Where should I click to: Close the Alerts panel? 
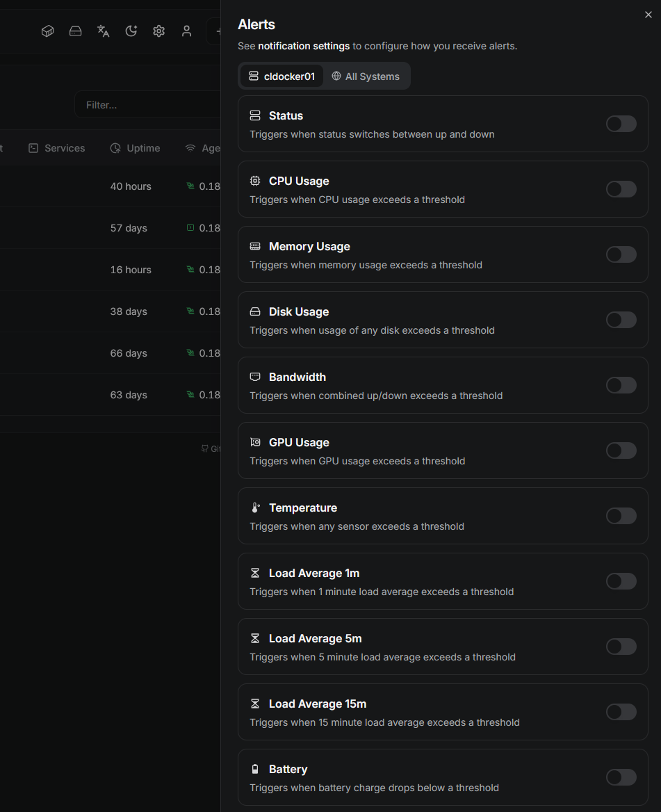648,15
